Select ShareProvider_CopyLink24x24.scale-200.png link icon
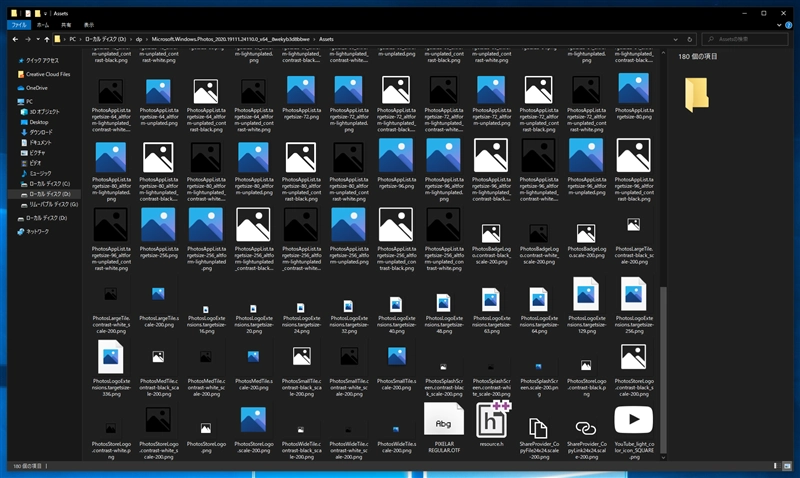800x478 pixels. click(x=586, y=439)
